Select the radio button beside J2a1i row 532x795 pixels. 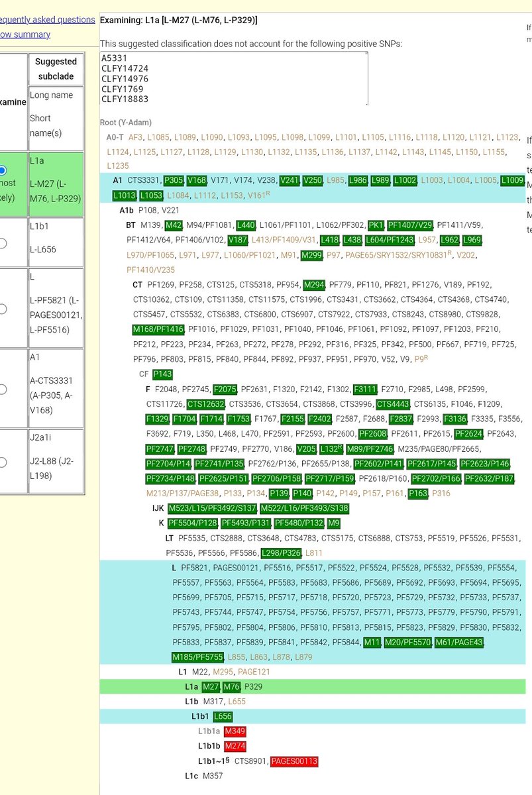click(x=2, y=462)
